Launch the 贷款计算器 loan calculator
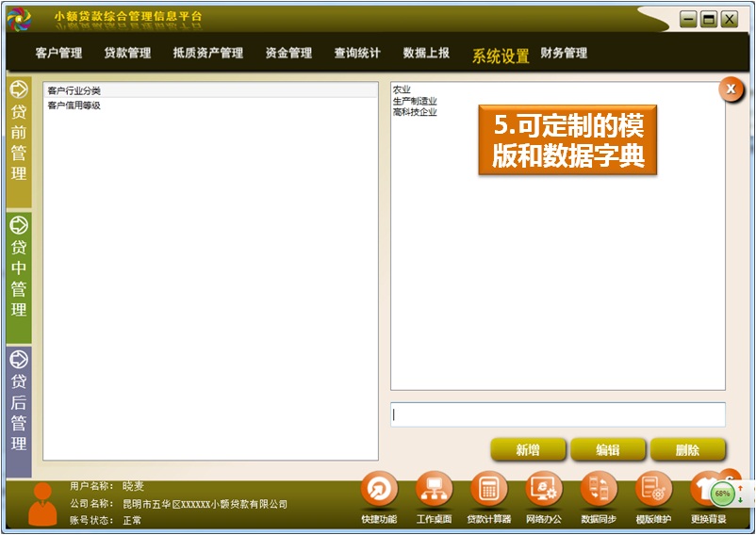Viewport: 756px width, 535px height. (x=488, y=491)
